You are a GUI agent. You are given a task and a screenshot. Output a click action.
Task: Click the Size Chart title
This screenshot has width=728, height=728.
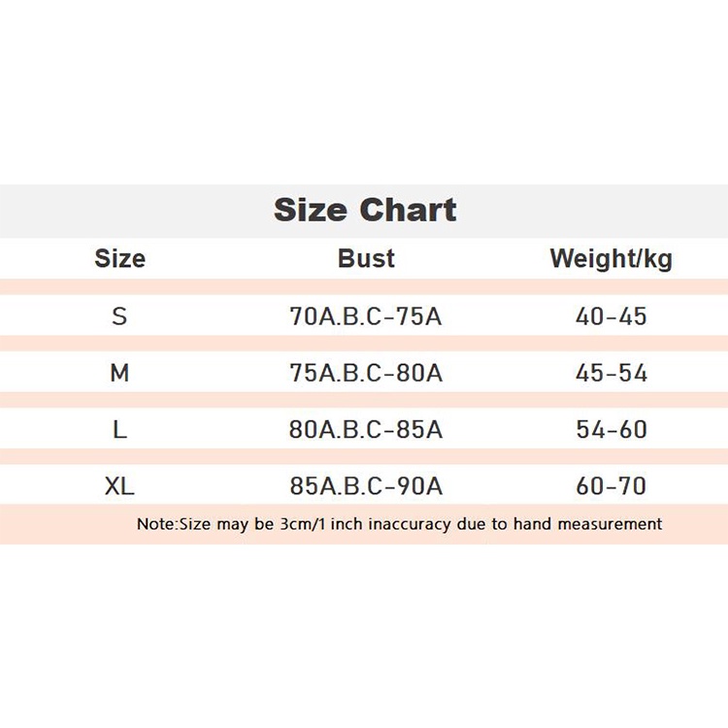tap(365, 210)
